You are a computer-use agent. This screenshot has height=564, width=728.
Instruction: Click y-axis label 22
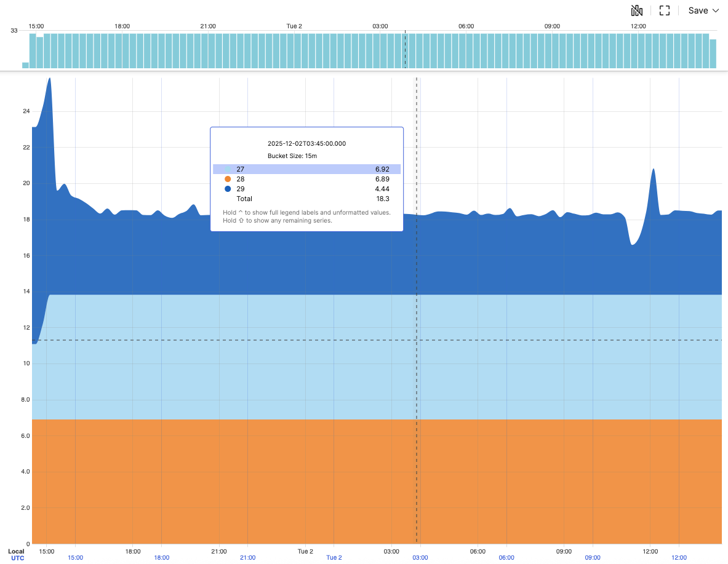[x=26, y=147]
